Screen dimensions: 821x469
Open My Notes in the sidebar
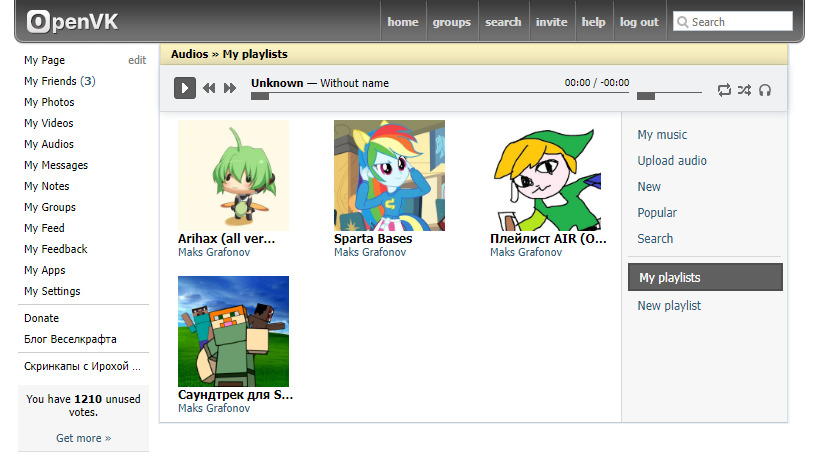point(47,186)
